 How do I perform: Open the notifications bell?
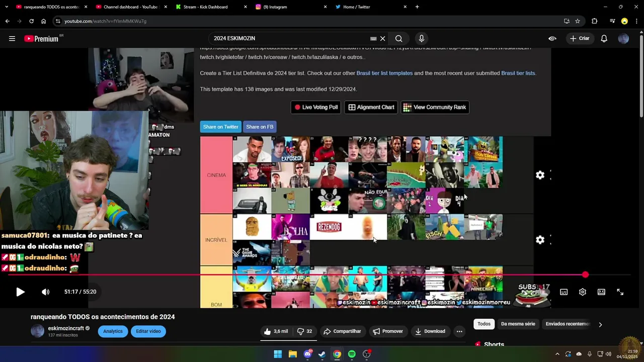(604, 39)
